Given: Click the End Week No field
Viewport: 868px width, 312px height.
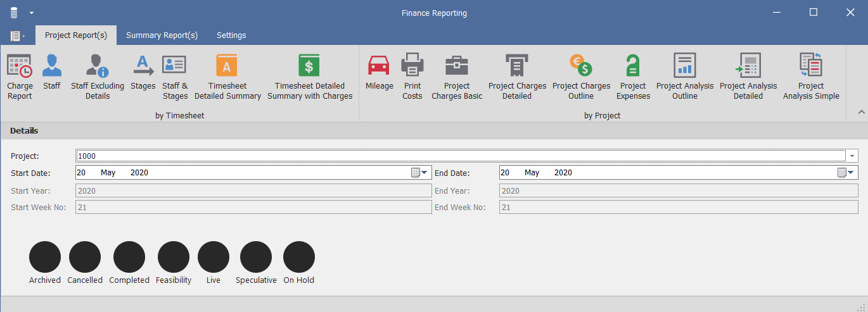Looking at the screenshot, I should [679, 207].
